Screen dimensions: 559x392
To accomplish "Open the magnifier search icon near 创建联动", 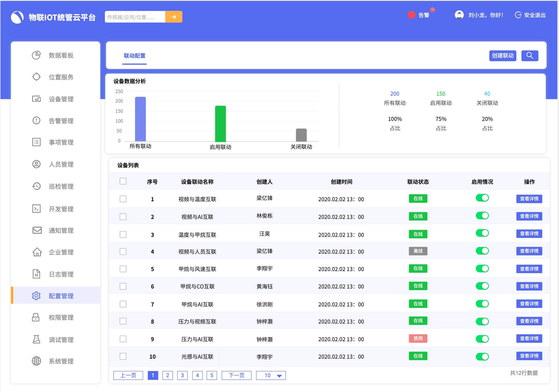I will click(530, 56).
